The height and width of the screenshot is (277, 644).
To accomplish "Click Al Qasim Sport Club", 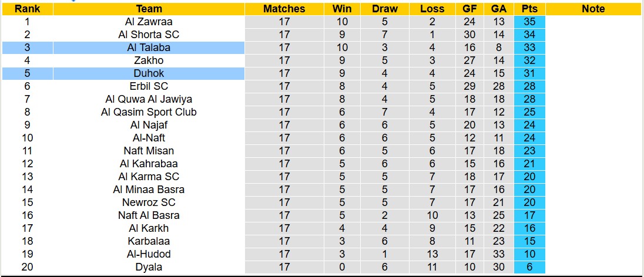I will point(149,112).
